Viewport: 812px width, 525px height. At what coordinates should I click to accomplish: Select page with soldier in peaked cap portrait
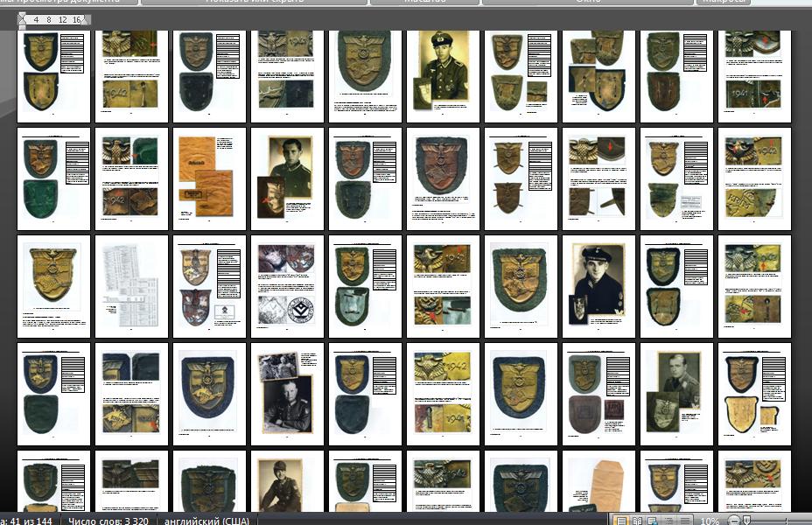(443, 76)
